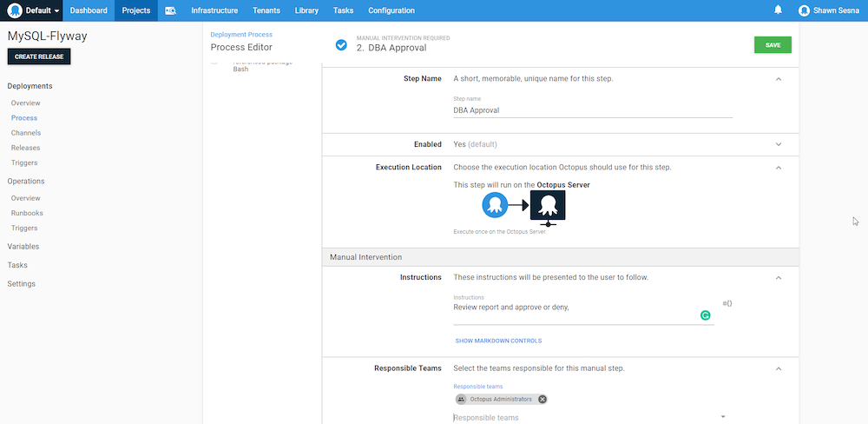The image size is (868, 424).
Task: Click the 2. DBA Approval heading
Action: (391, 48)
